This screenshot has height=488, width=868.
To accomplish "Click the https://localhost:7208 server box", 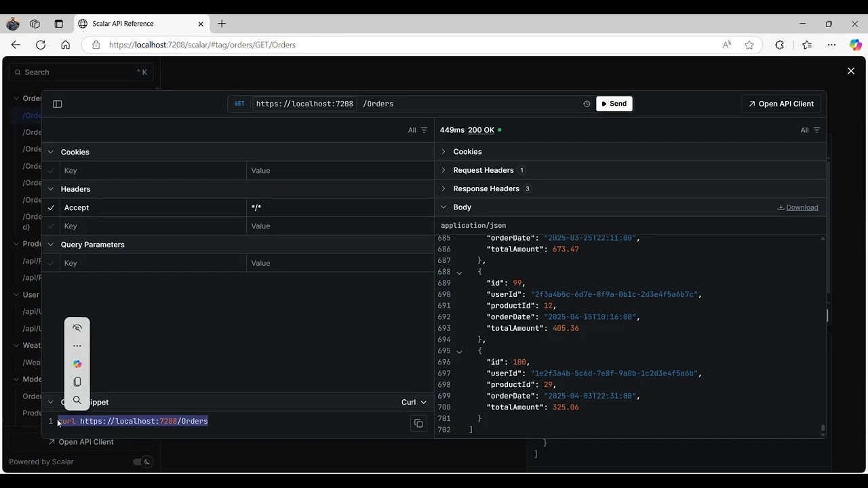I will coord(304,104).
